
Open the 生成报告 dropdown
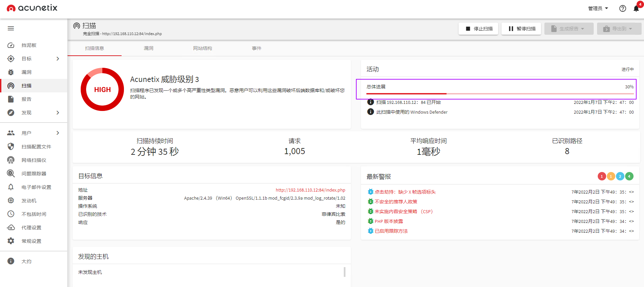[569, 29]
